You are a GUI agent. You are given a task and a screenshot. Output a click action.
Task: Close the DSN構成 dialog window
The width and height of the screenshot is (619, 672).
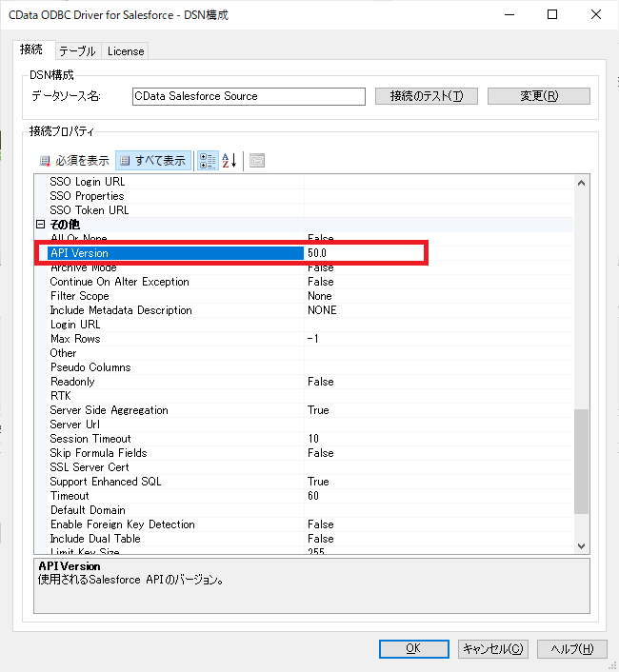point(596,14)
